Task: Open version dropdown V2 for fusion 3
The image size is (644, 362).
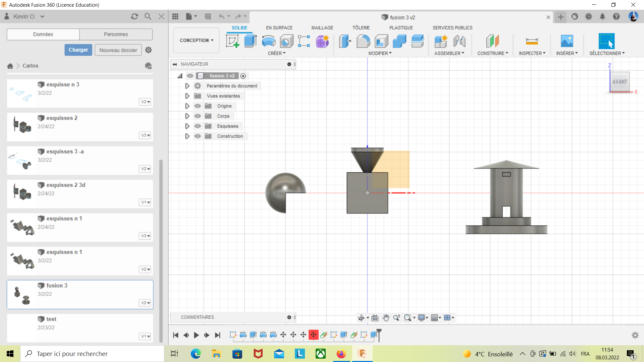Action: [145, 303]
